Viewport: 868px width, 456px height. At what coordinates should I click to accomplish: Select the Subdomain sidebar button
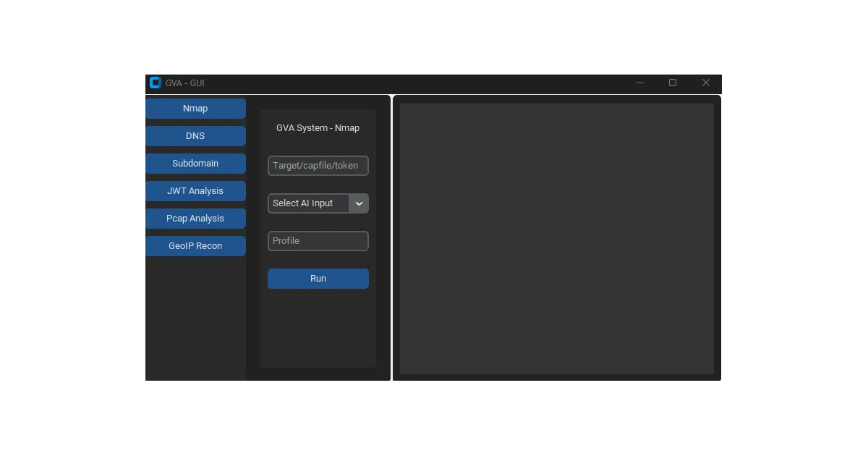(195, 164)
